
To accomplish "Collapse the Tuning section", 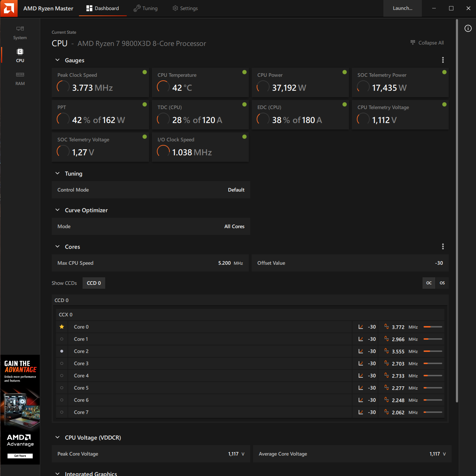I will [57, 173].
